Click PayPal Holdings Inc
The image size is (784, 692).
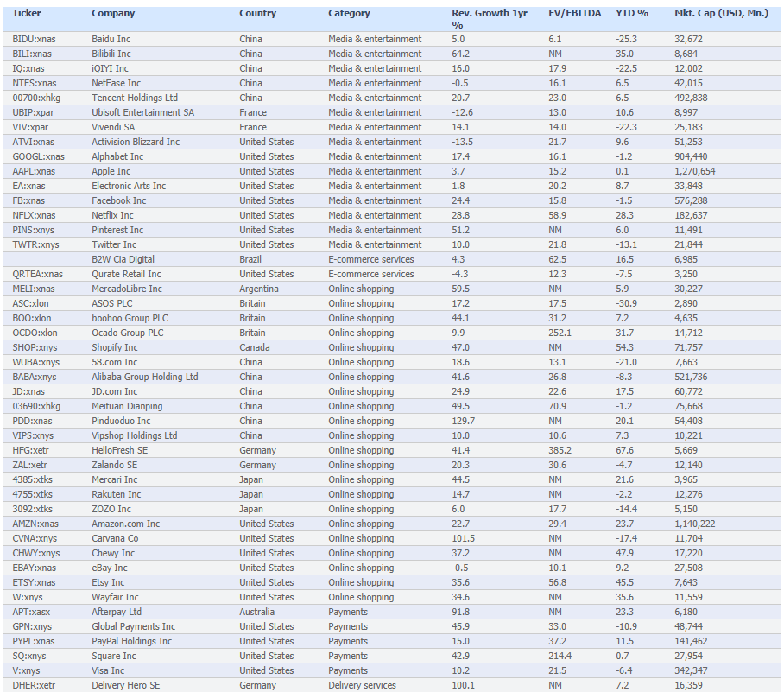[x=131, y=641]
